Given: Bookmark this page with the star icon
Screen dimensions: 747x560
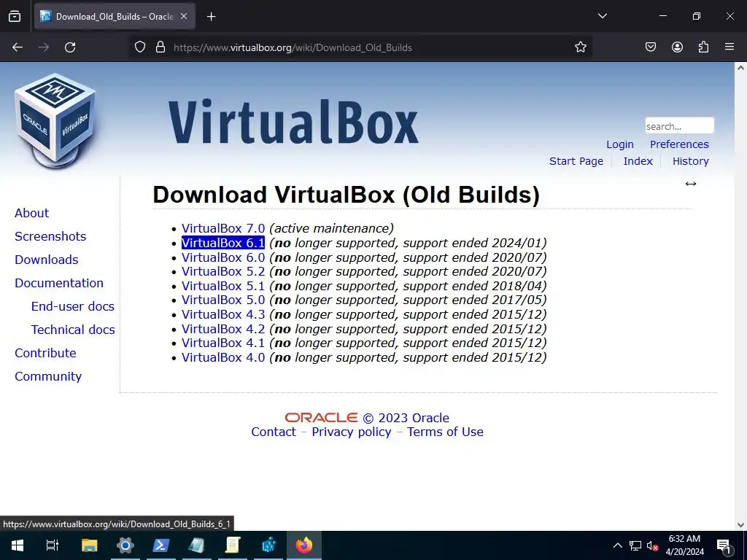Looking at the screenshot, I should click(580, 47).
